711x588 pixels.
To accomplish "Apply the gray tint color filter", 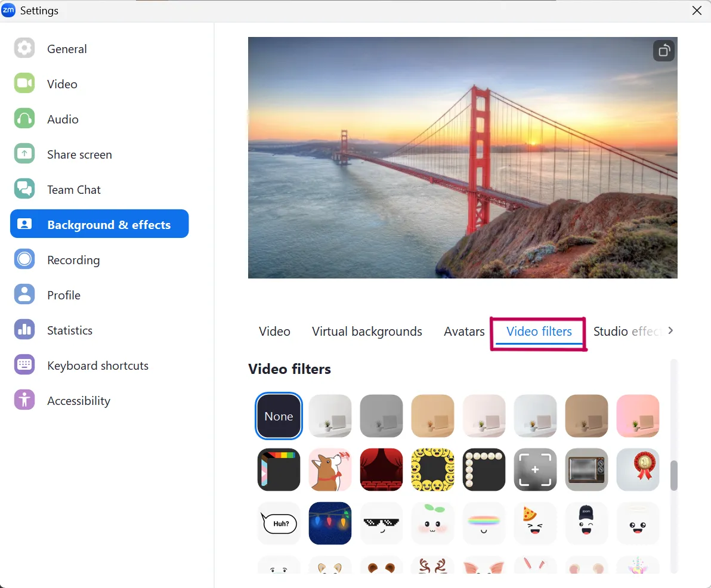I will [381, 416].
